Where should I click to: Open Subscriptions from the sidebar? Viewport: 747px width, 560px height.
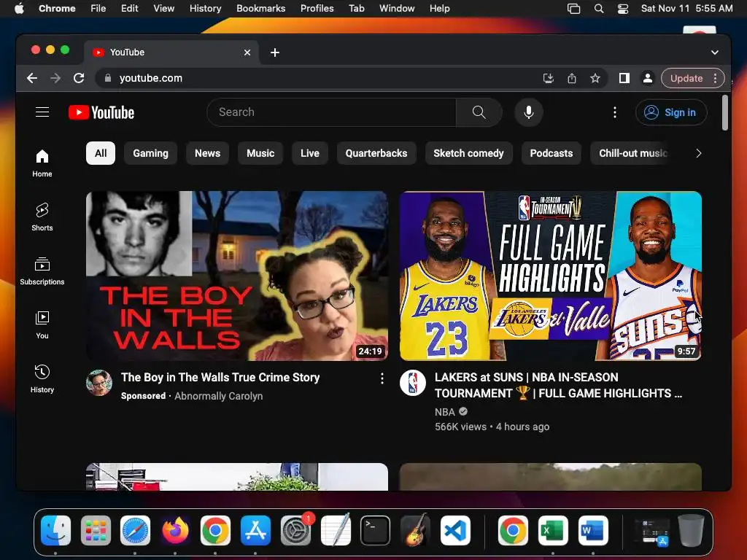tap(42, 271)
